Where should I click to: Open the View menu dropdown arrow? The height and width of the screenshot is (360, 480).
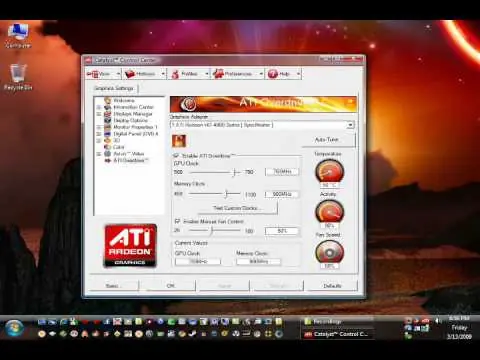pos(118,74)
